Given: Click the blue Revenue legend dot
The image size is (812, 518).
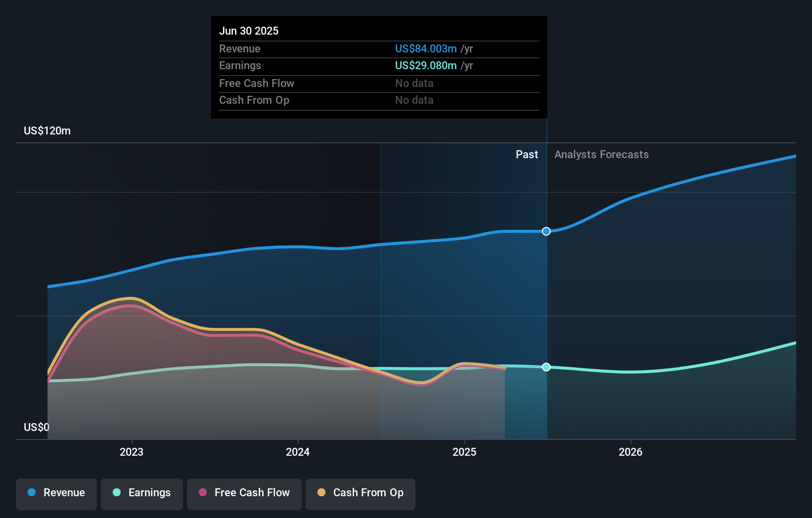Looking at the screenshot, I should coord(32,493).
